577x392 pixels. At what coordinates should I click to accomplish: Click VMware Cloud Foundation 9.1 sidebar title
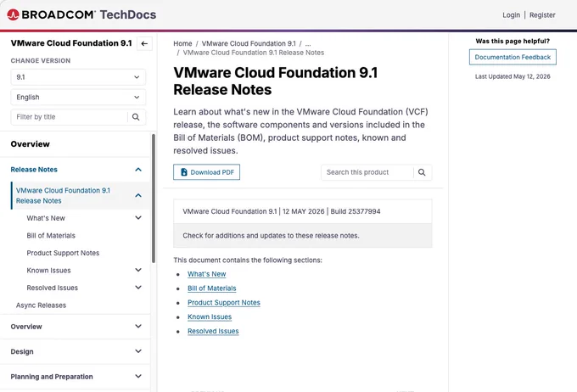coord(71,43)
